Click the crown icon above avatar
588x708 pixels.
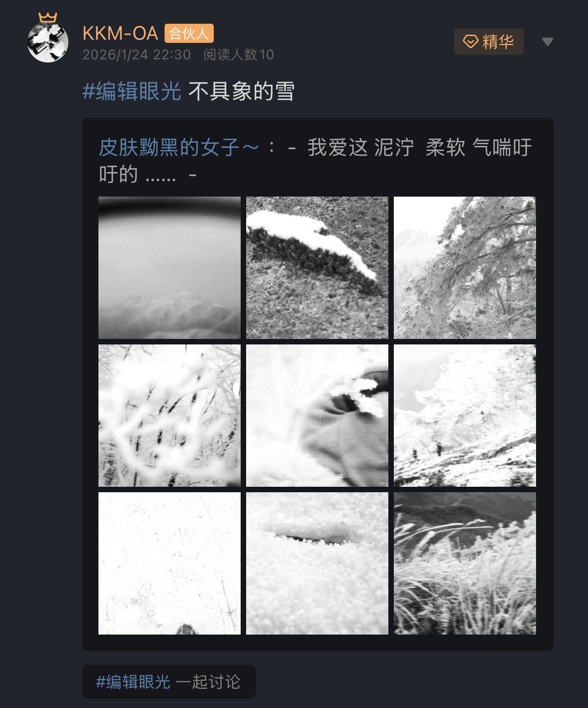tap(47, 17)
